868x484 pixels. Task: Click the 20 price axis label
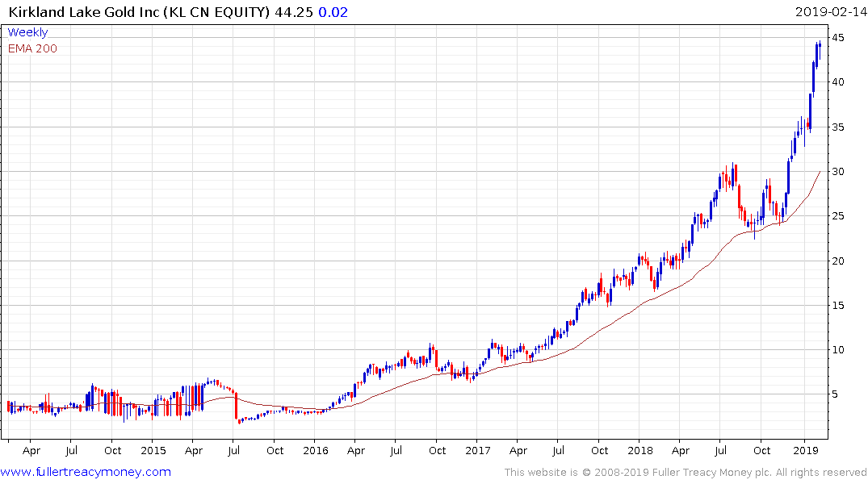tap(838, 261)
